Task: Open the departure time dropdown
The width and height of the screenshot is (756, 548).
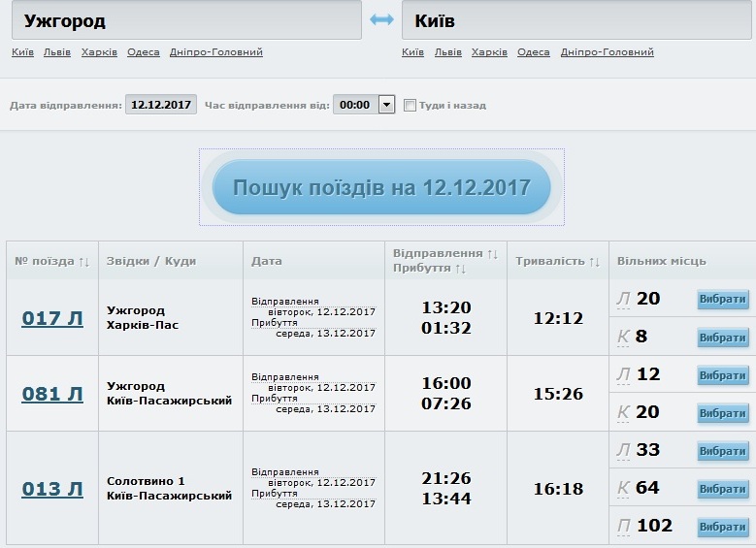Action: [x=386, y=105]
